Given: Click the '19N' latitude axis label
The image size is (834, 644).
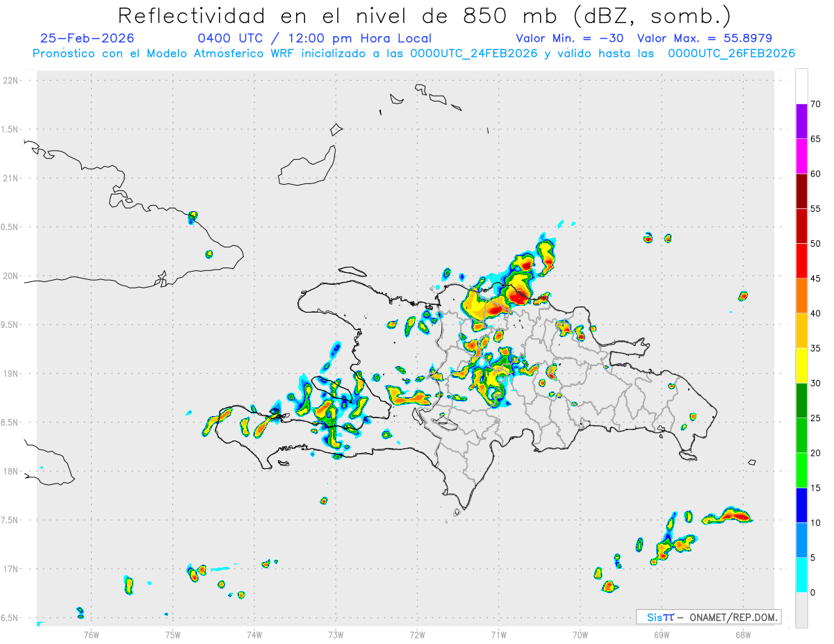Looking at the screenshot, I should tap(12, 373).
